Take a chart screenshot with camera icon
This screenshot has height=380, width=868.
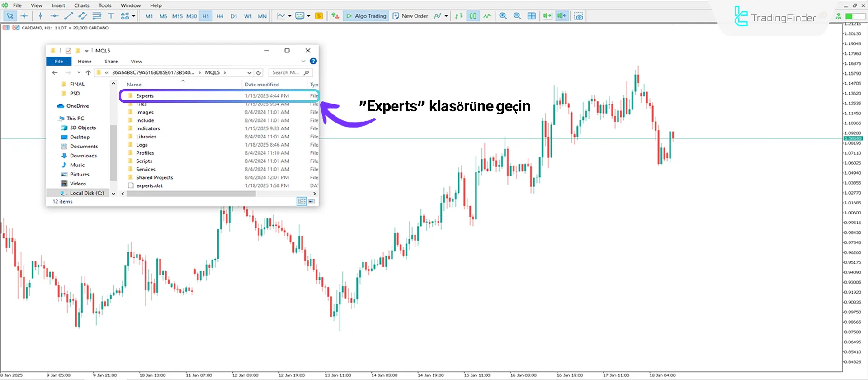(x=578, y=16)
